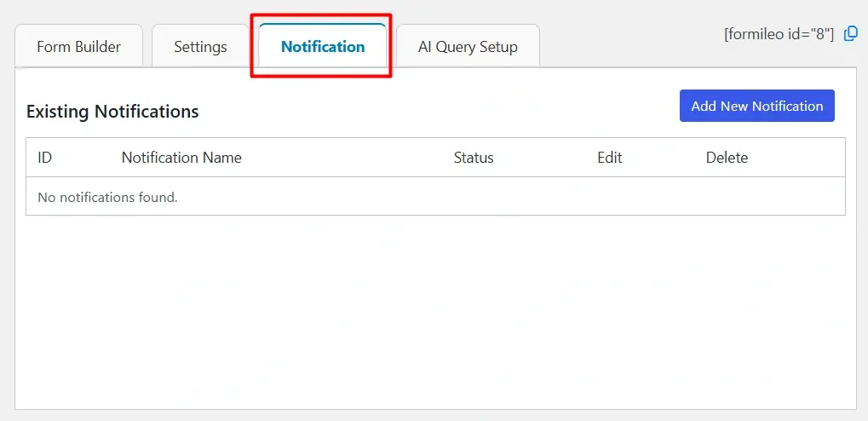This screenshot has width=868, height=421.
Task: Click the Edit column header
Action: [x=610, y=158]
